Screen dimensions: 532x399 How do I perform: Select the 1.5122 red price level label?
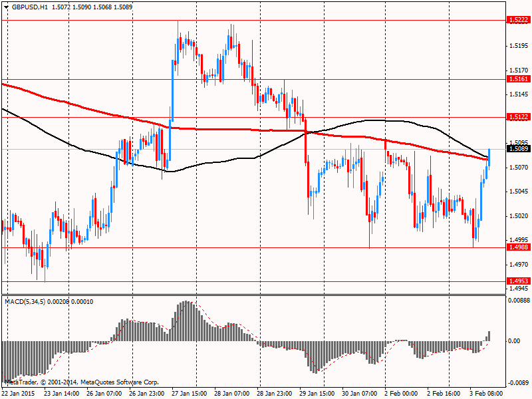coord(519,117)
